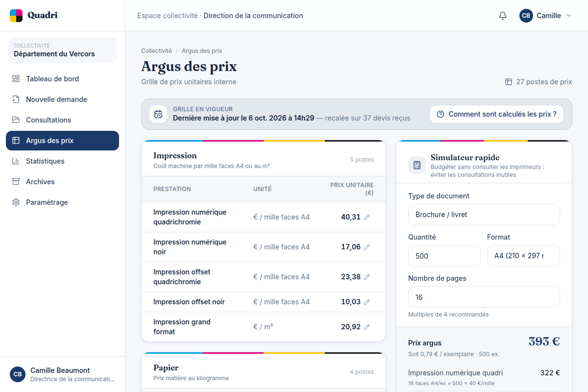The height and width of the screenshot is (392, 588).
Task: Open the notifications bell
Action: 503,16
